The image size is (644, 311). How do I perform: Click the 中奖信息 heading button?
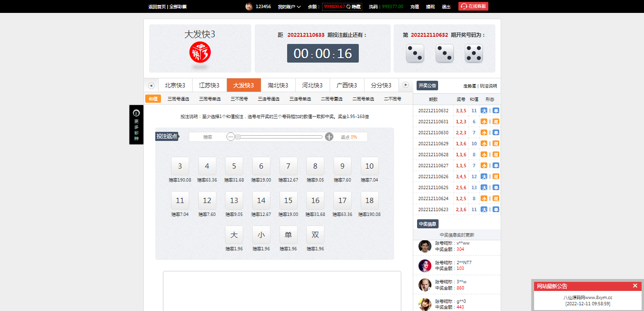[428, 224]
